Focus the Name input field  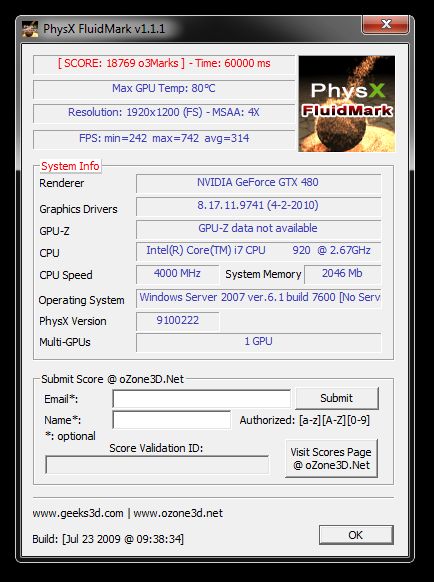pyautogui.click(x=172, y=420)
